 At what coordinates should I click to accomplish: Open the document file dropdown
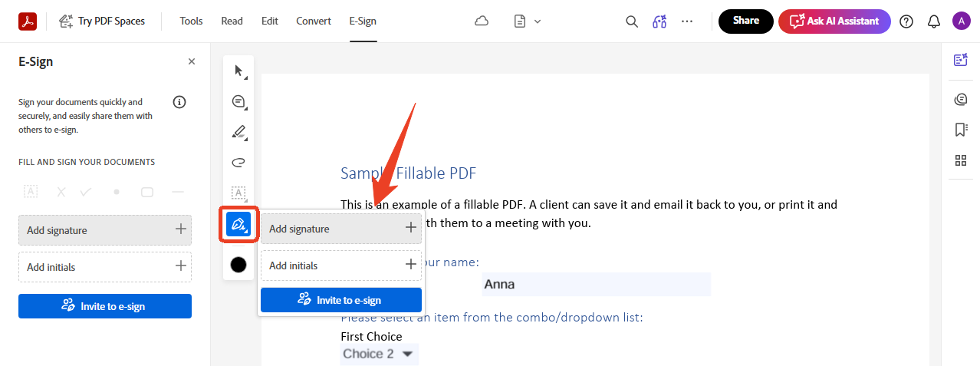click(x=528, y=21)
